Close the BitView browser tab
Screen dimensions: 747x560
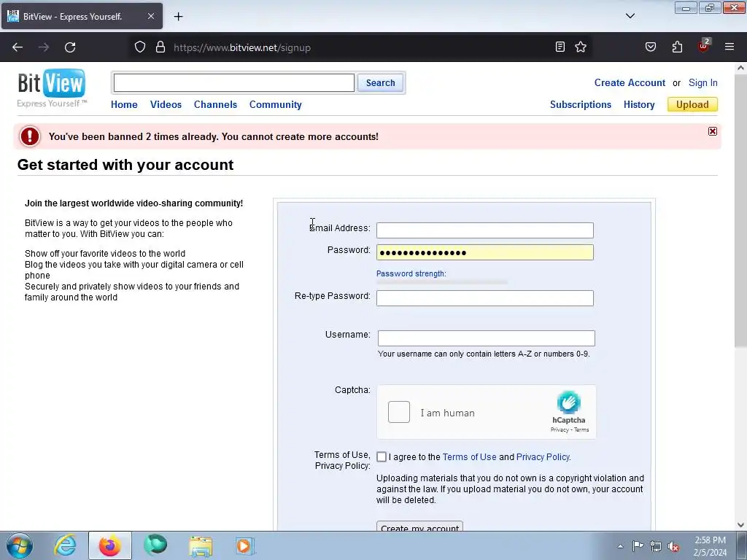click(150, 16)
